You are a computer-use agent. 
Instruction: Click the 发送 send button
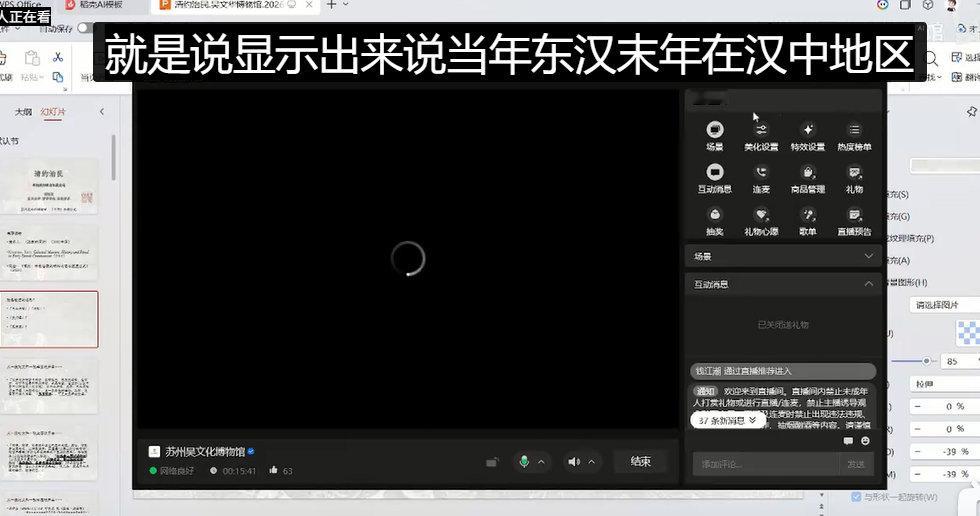(856, 464)
